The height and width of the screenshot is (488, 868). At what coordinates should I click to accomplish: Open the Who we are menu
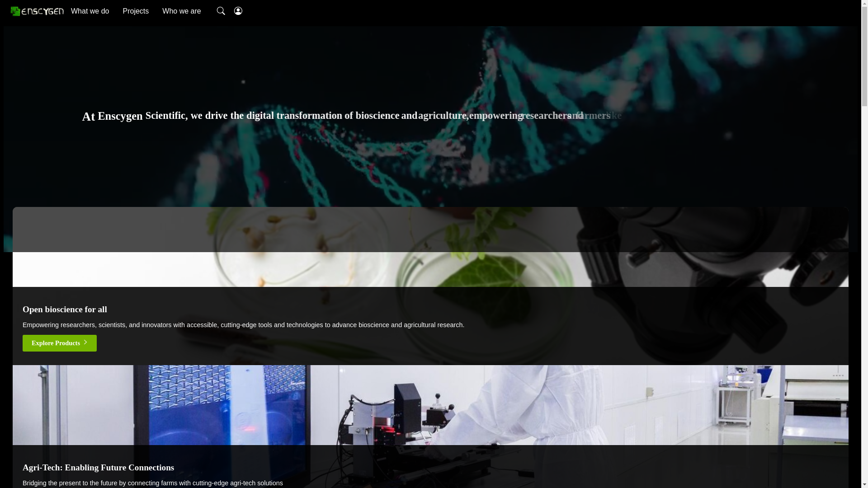point(182,11)
